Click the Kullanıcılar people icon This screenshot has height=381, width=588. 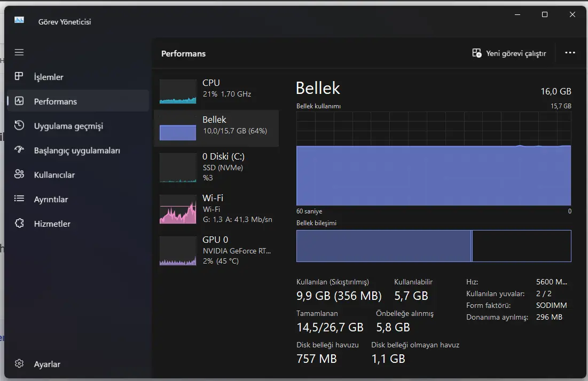point(19,174)
